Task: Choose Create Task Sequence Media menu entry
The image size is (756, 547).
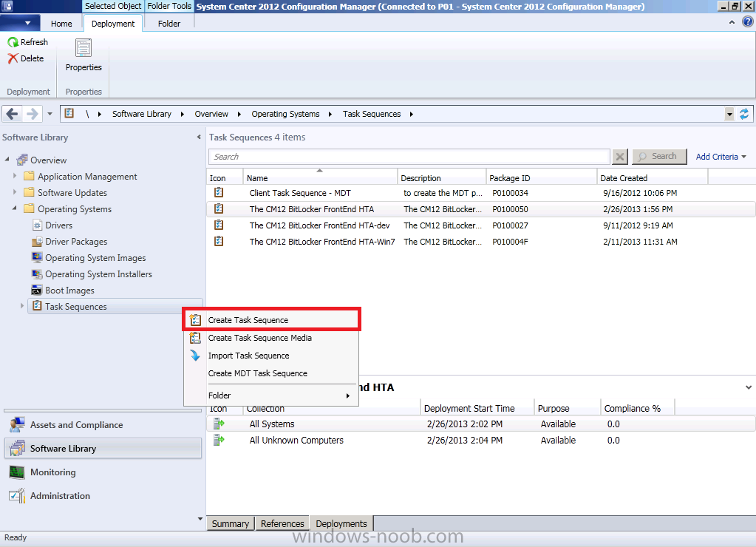Action: [x=271, y=338]
